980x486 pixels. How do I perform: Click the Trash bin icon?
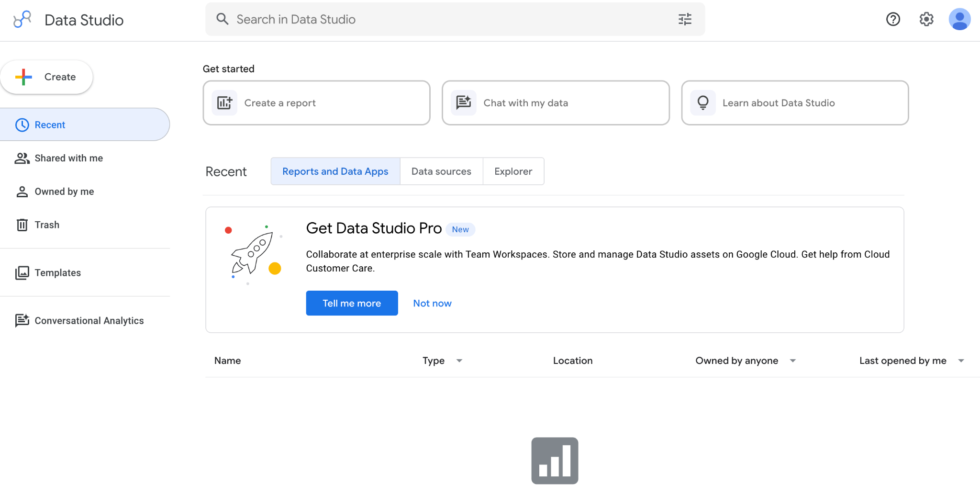click(x=22, y=225)
